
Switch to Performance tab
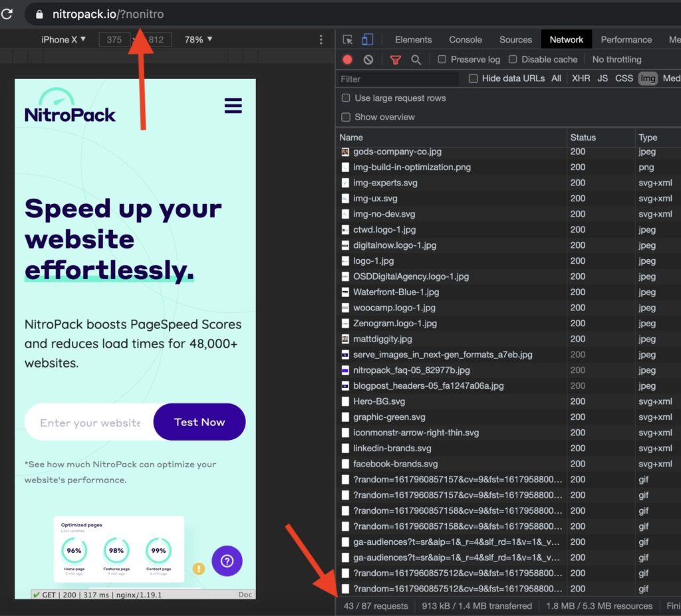[x=626, y=39]
